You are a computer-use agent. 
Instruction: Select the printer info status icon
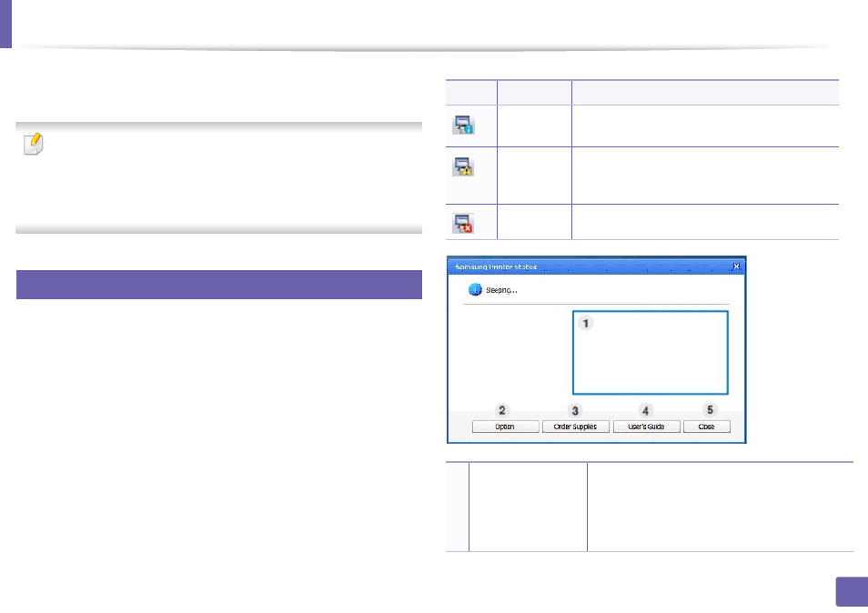click(463, 125)
